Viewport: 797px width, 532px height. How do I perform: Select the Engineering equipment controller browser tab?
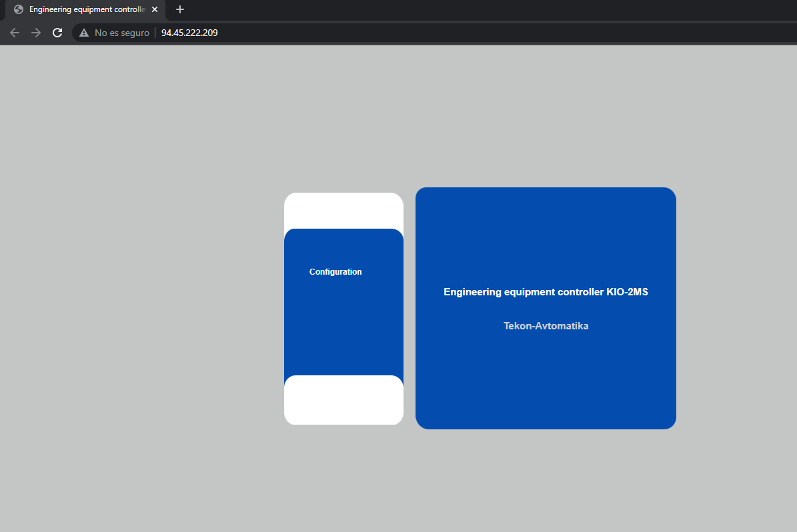(85, 9)
